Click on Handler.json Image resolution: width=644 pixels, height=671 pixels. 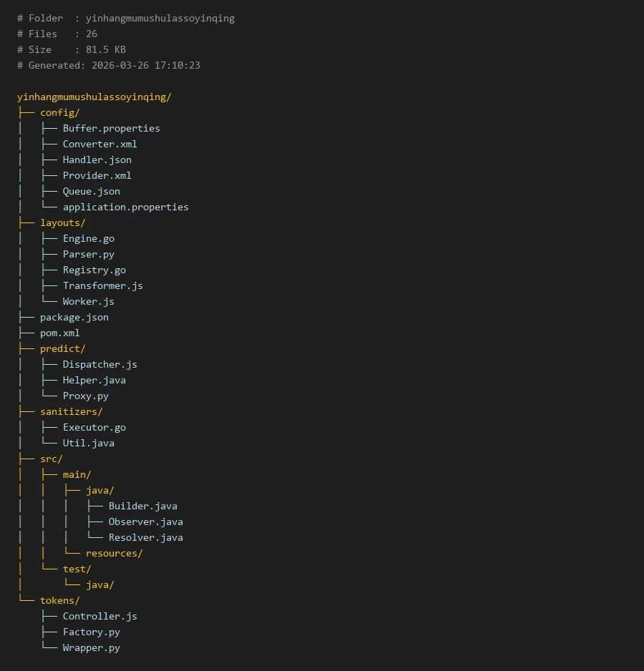(97, 160)
